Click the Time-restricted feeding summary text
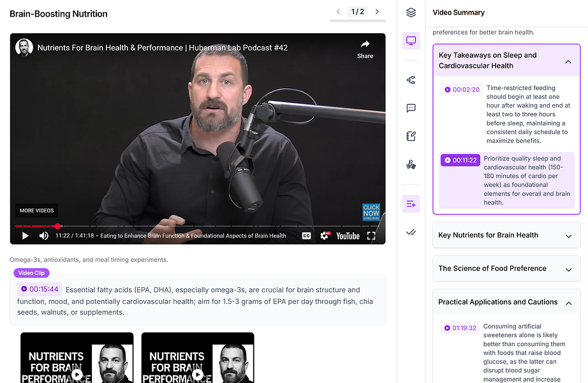588x383 pixels. tap(529, 114)
